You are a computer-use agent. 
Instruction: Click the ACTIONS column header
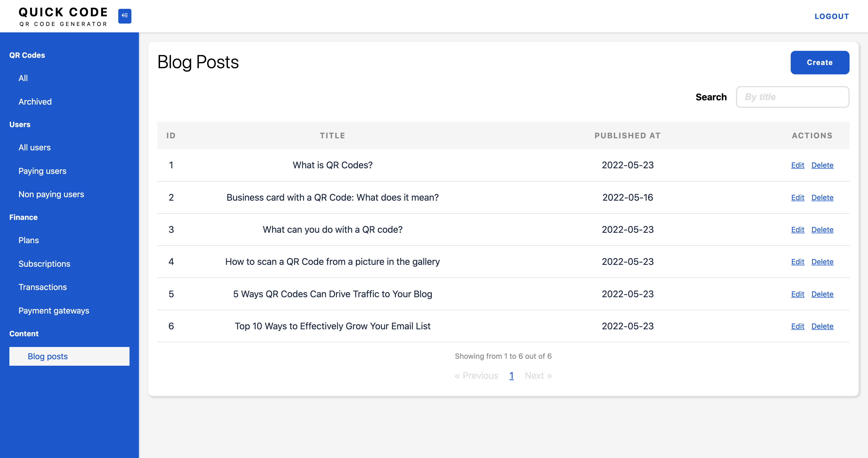(x=812, y=135)
